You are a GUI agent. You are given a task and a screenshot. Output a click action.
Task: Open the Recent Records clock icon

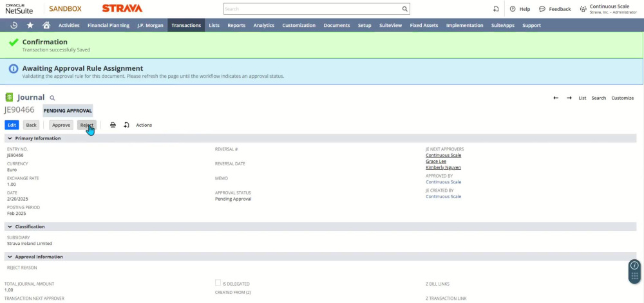pos(14,25)
